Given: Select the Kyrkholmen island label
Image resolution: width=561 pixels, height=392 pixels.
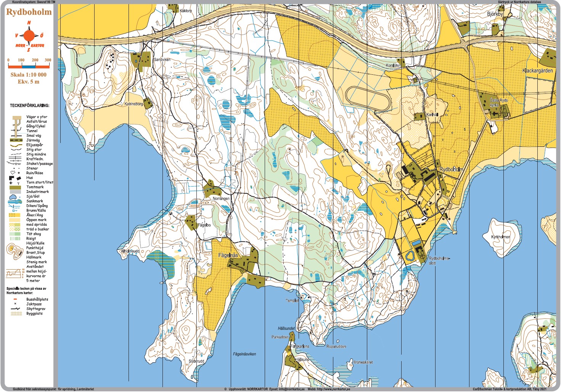Looking at the screenshot, I should pos(500,237).
